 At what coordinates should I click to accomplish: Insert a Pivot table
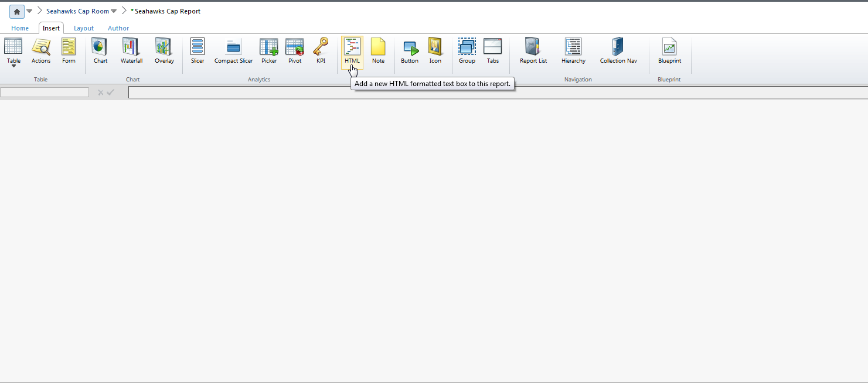[295, 52]
